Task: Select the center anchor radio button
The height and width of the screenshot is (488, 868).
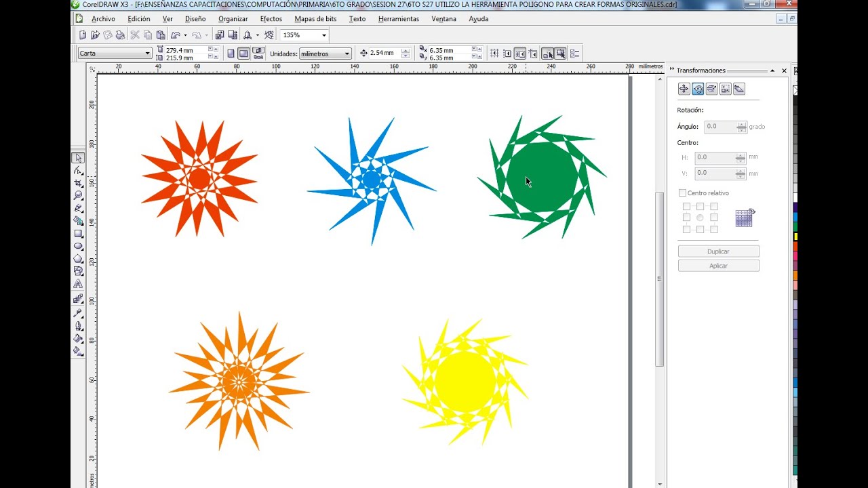Action: click(700, 218)
